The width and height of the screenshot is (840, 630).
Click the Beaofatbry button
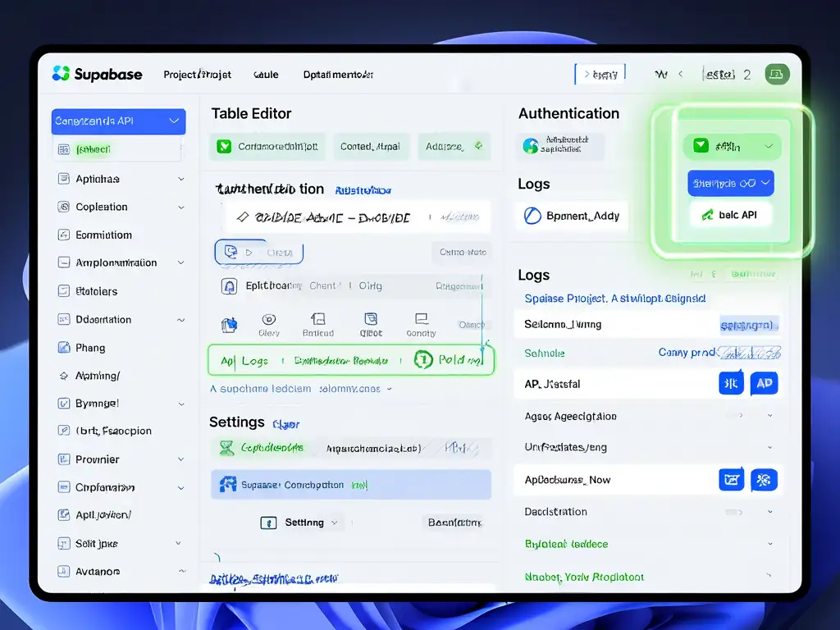coord(454,523)
